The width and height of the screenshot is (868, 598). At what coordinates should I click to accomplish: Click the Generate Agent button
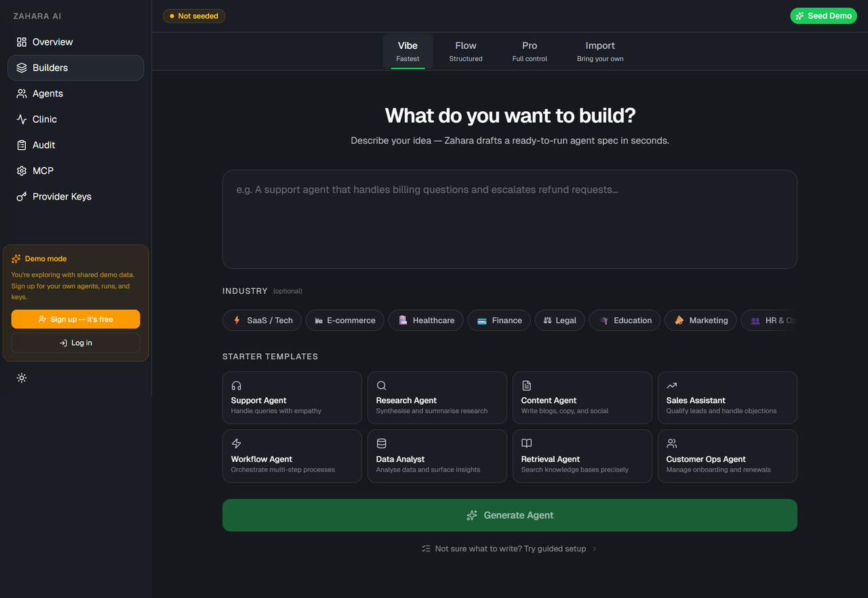point(510,515)
